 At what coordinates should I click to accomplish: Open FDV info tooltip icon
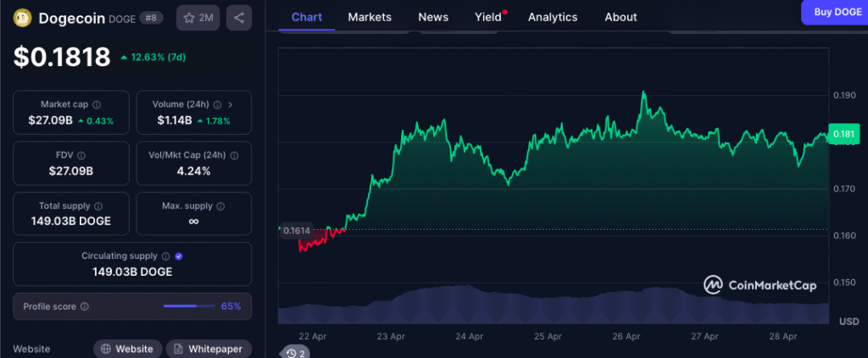point(81,155)
